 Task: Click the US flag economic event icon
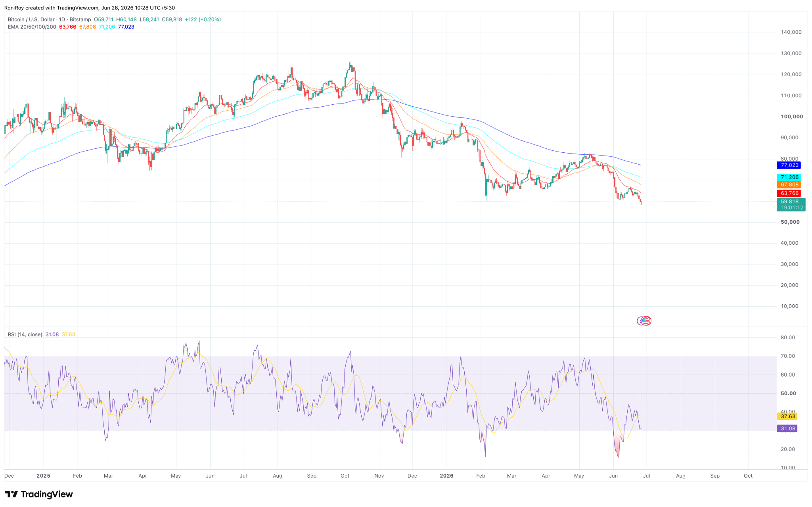[646, 321]
